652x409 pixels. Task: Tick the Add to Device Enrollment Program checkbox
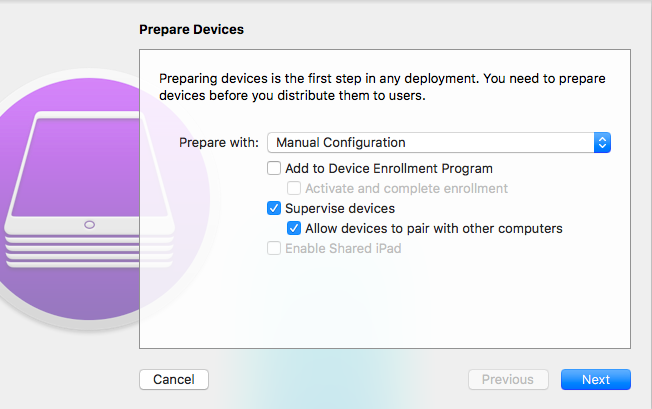(274, 169)
